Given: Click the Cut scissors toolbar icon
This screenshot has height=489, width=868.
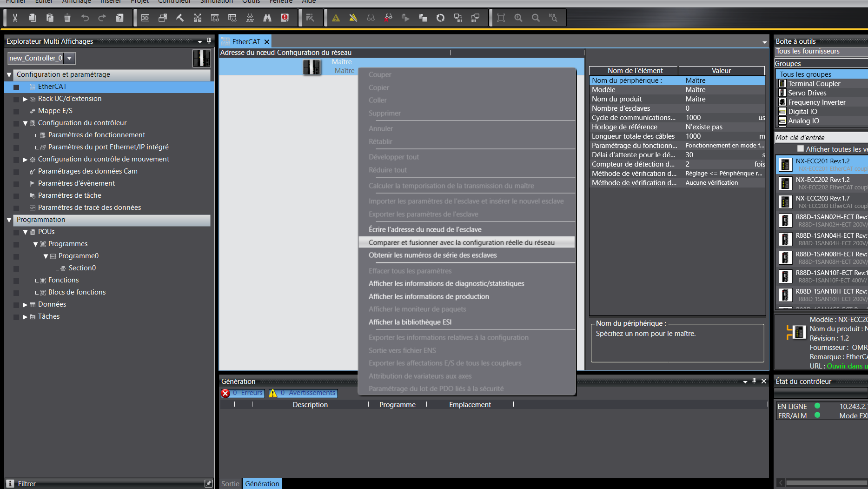Looking at the screenshot, I should tap(15, 18).
